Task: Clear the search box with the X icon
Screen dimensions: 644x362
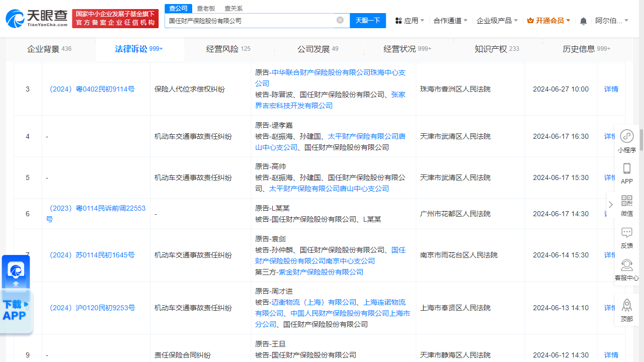Action: point(340,20)
